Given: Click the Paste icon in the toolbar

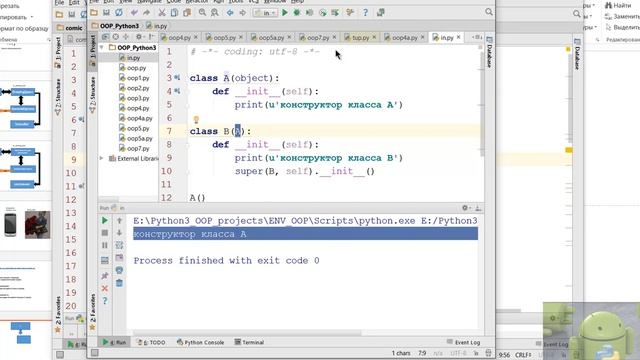Looking at the screenshot, I should click(187, 13).
